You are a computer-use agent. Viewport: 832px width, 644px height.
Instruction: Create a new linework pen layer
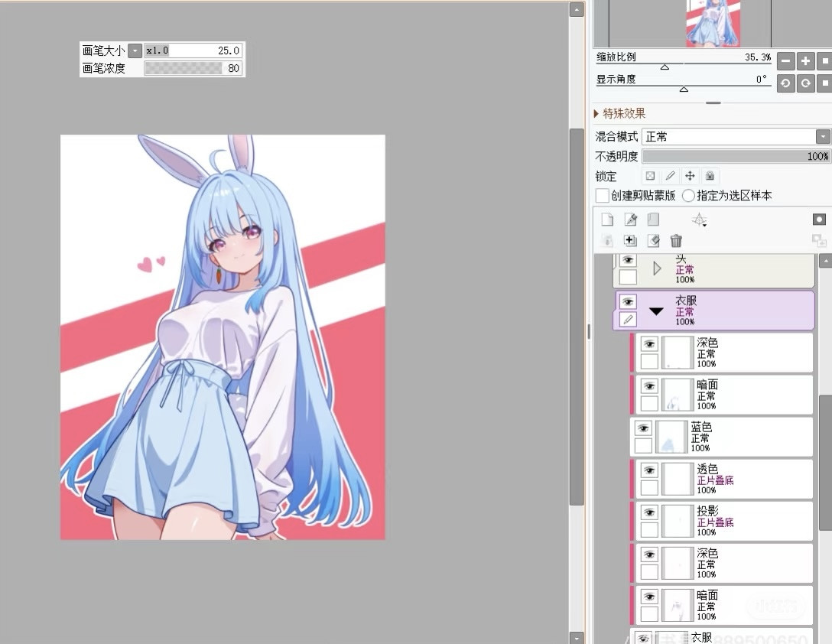(630, 220)
